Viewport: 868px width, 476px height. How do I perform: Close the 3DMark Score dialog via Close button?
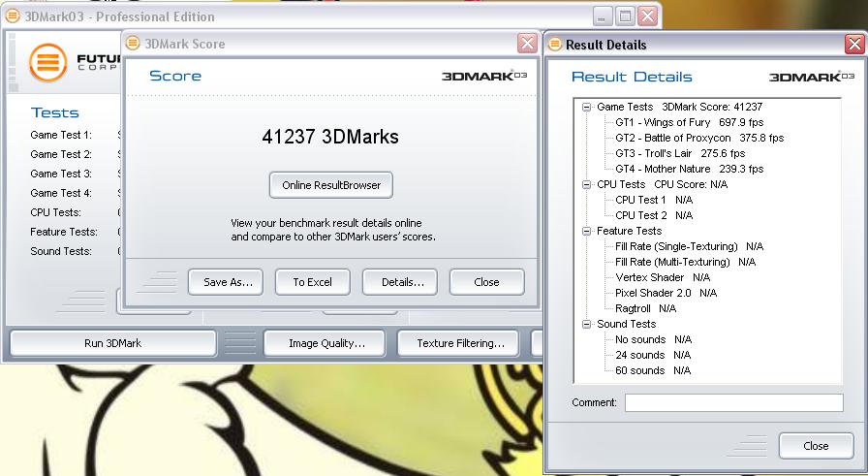click(487, 282)
